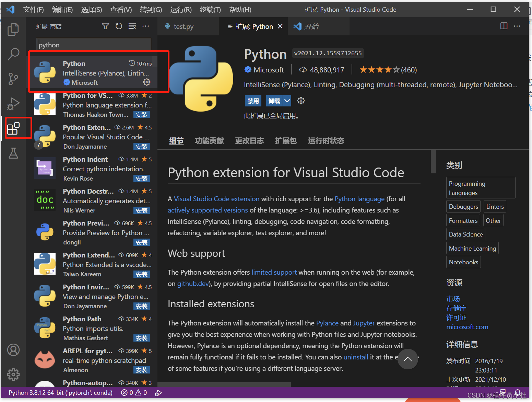Open extensions panel more actions menu
This screenshot has height=402, width=532.
coord(145,26)
